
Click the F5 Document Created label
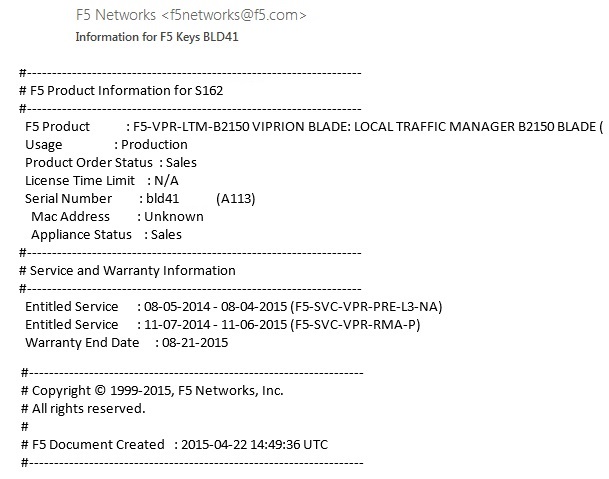coord(97,444)
